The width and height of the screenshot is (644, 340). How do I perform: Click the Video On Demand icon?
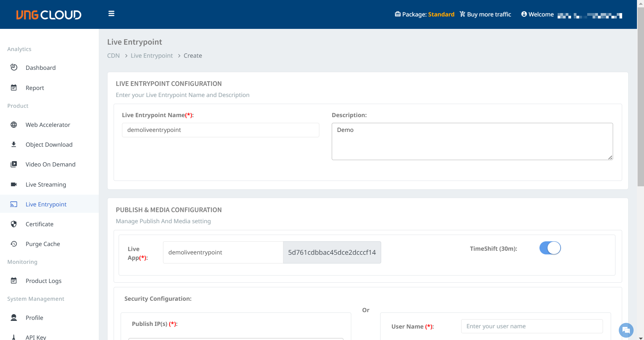coord(14,164)
